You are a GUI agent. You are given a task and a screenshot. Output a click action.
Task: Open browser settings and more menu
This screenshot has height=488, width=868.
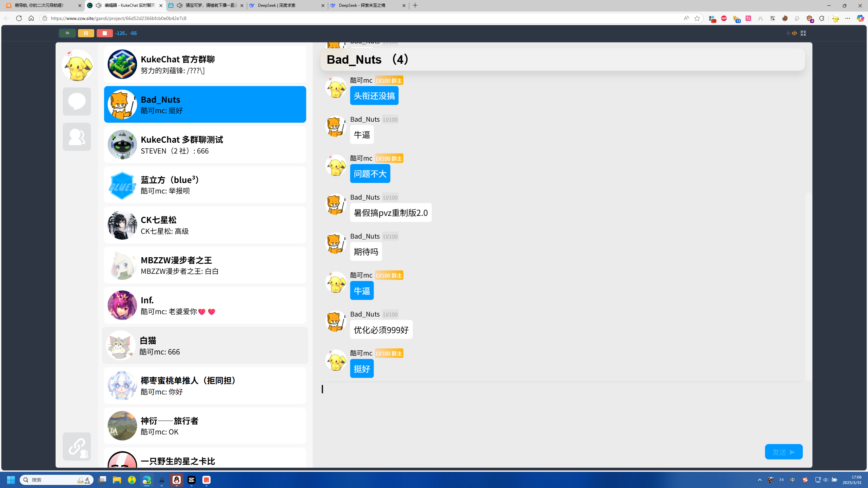(848, 18)
